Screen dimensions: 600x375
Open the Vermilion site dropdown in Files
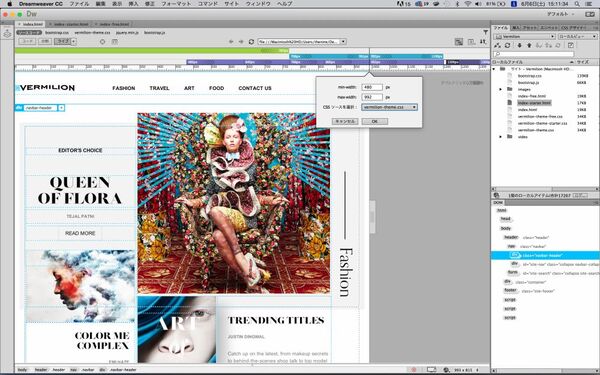point(524,36)
